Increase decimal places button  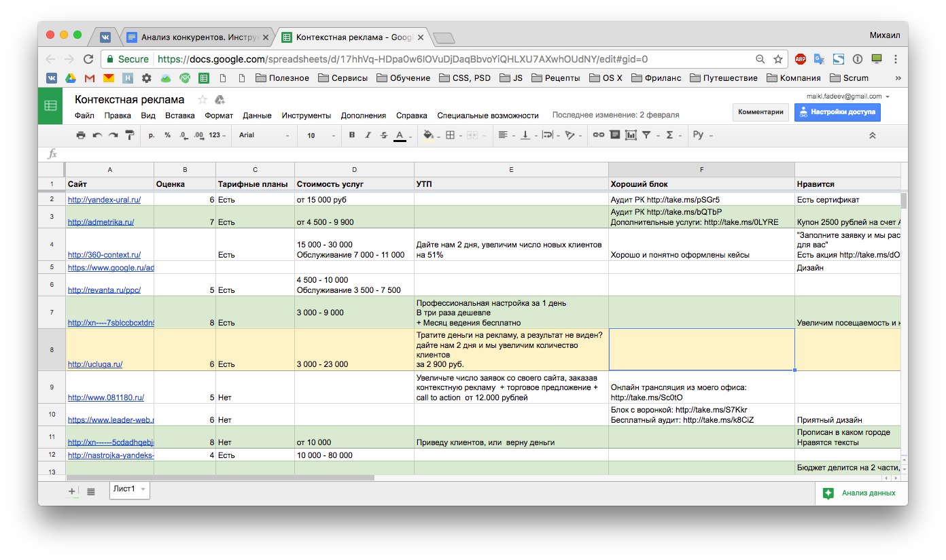(199, 135)
